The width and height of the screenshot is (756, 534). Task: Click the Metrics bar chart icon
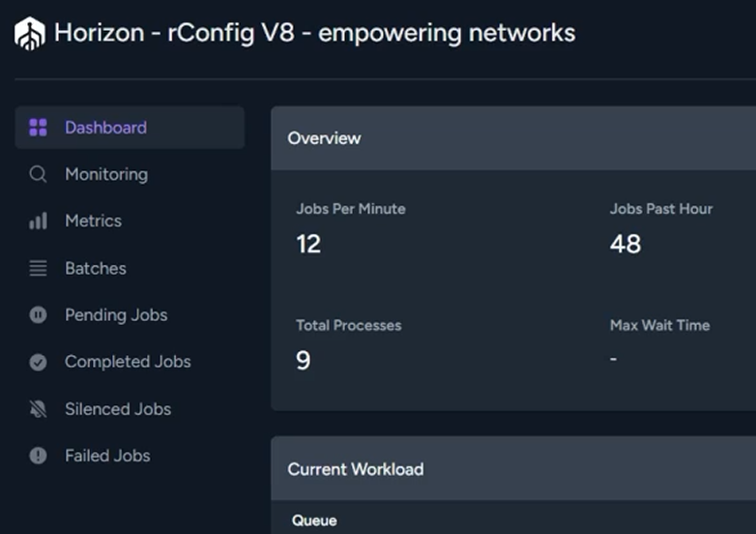pos(38,221)
